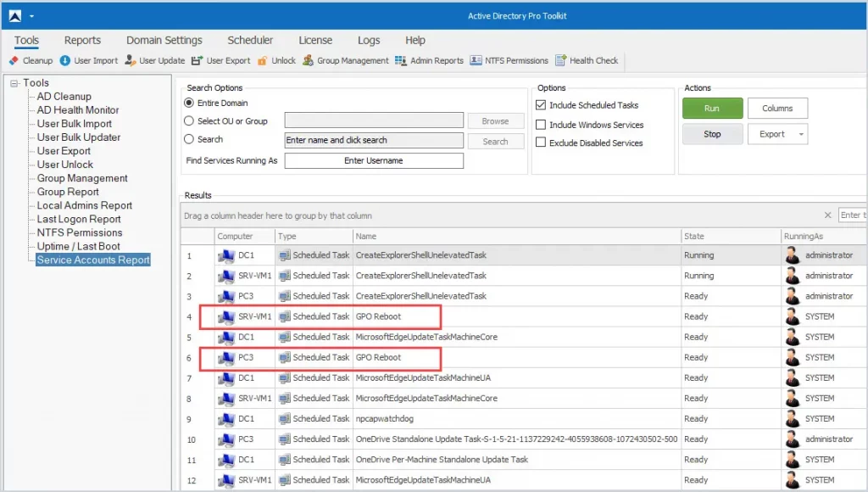Image resolution: width=868 pixels, height=492 pixels.
Task: Click computer icon for PC3 in row 6
Action: [x=225, y=358]
